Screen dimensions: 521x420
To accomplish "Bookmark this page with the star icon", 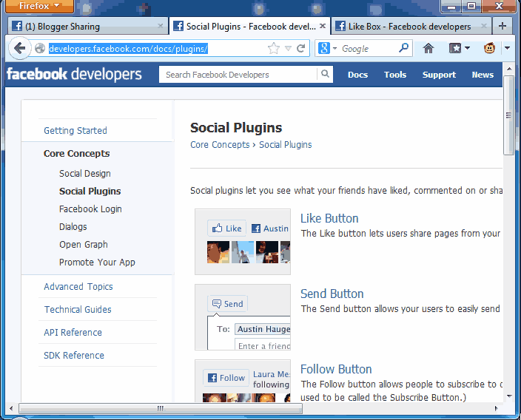I will click(x=274, y=49).
